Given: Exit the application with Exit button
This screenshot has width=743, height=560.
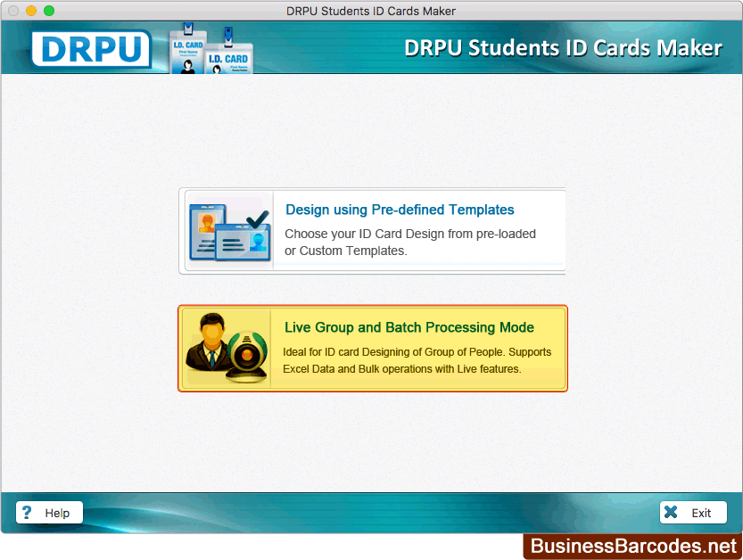Looking at the screenshot, I should pos(693,513).
